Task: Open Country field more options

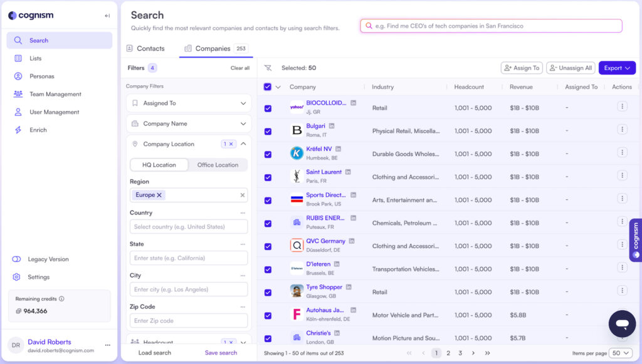Action: (243, 212)
